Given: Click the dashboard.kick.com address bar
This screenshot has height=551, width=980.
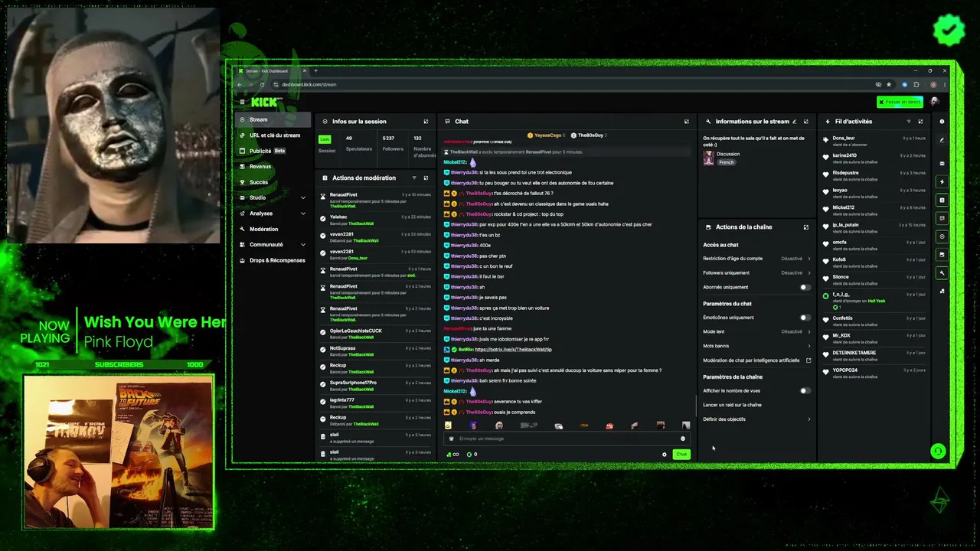Looking at the screenshot, I should tap(309, 85).
